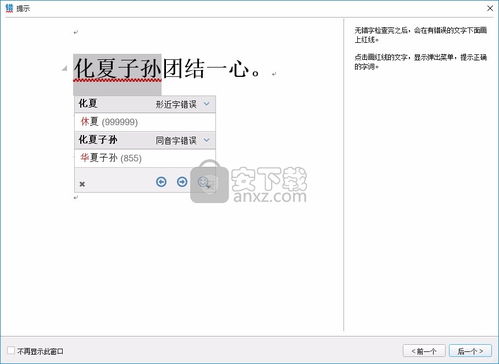Click the < 前一个 button
Screen dimensions: 499x364
[x=424, y=351]
